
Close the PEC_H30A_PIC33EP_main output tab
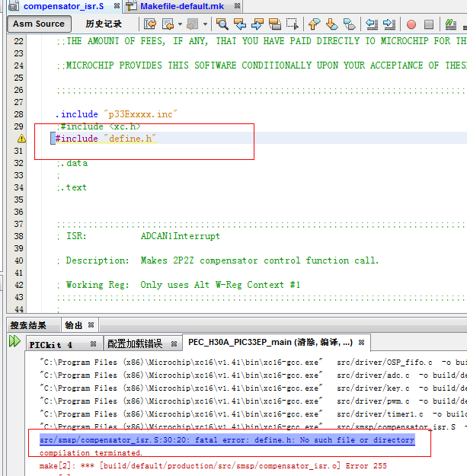point(361,343)
